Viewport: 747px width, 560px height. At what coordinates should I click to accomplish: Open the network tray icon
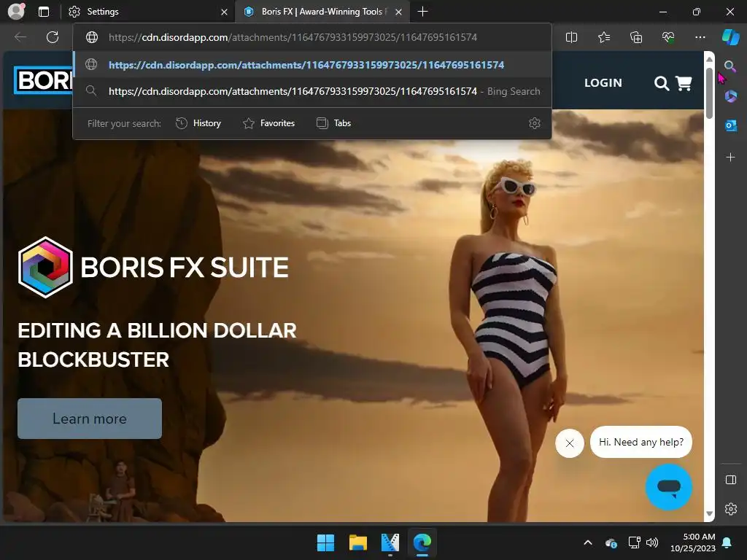pos(634,542)
